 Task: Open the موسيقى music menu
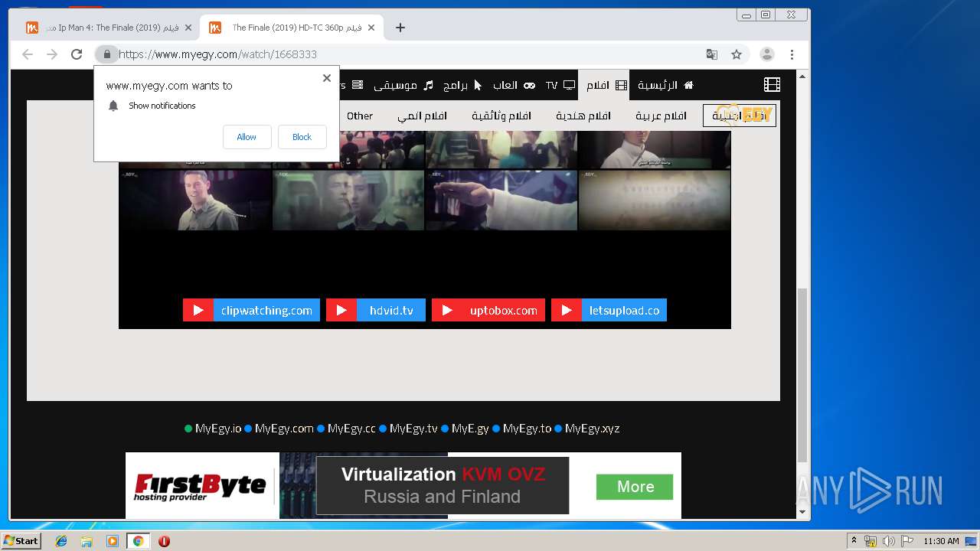click(403, 85)
